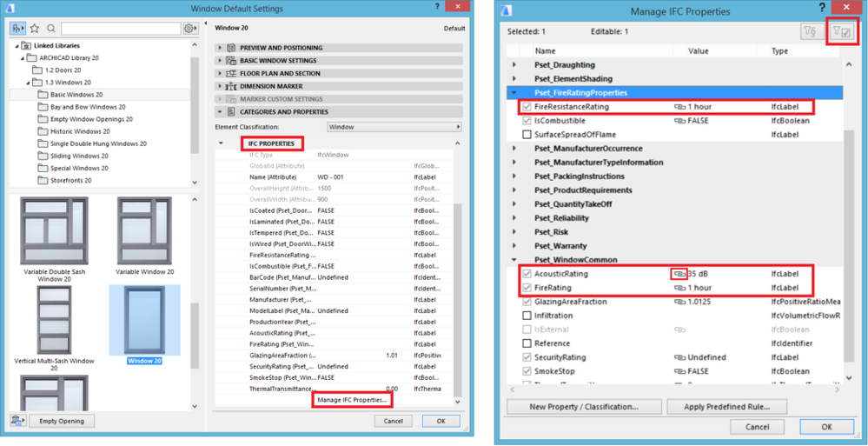Screen dimensions: 868x446
Task: Click Apply Predefined Rule... button
Action: coord(727,407)
